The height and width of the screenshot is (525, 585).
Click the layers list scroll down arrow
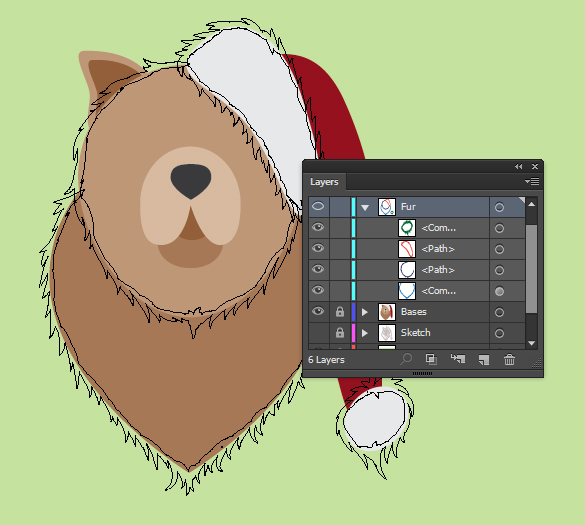click(x=532, y=343)
